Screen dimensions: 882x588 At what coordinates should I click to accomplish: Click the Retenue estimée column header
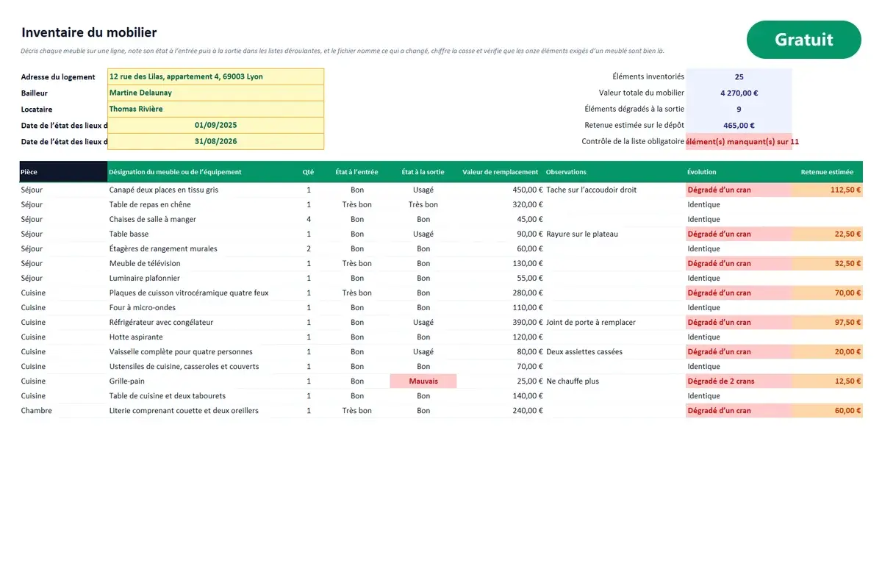point(827,172)
